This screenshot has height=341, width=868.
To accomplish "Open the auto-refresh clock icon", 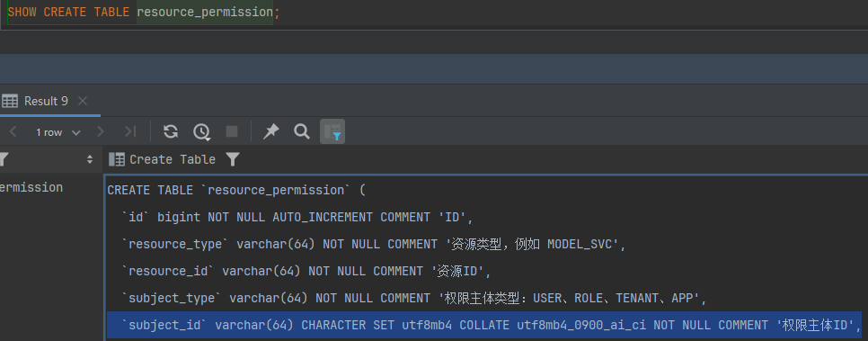I will (x=201, y=131).
